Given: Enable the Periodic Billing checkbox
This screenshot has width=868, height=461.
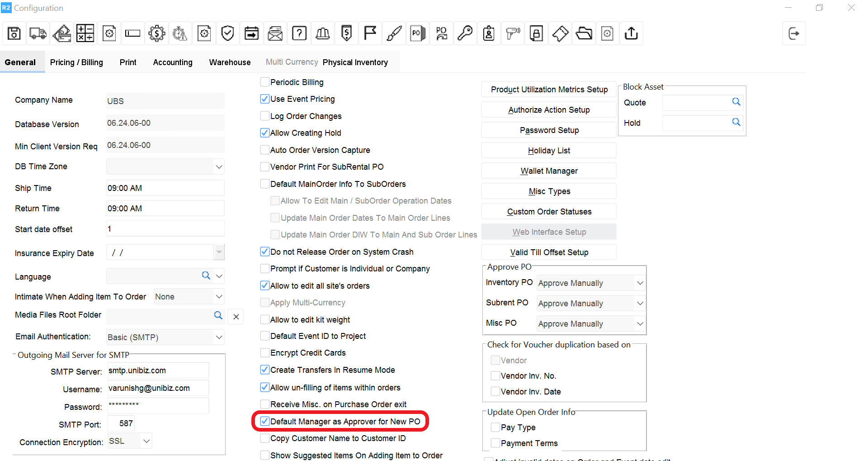Looking at the screenshot, I should (x=265, y=82).
